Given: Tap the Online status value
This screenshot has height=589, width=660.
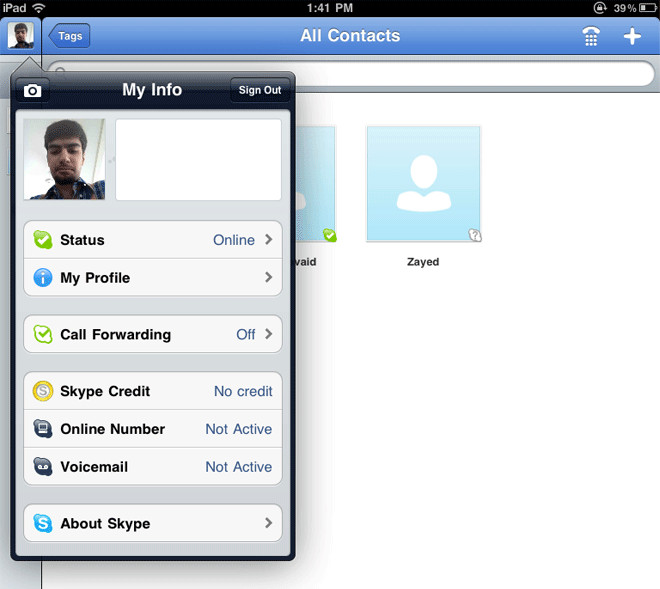Looking at the screenshot, I should point(234,240).
